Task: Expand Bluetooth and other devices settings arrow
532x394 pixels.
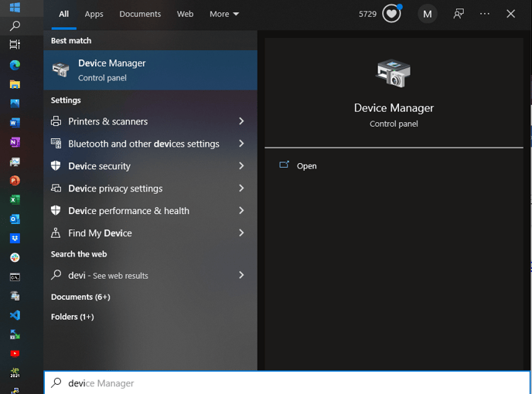Action: [x=241, y=144]
